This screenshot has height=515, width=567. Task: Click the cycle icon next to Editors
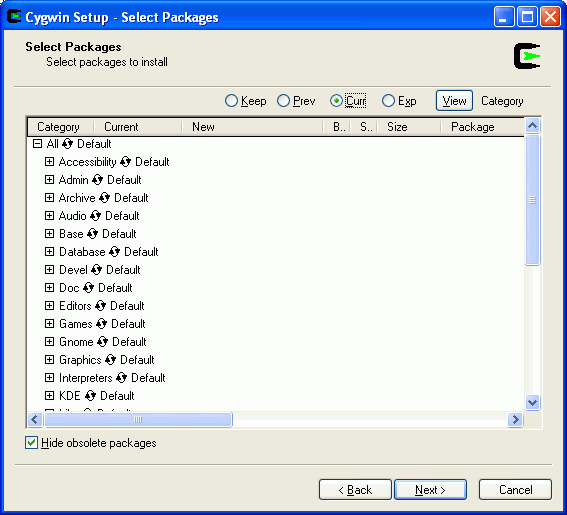pyautogui.click(x=101, y=306)
